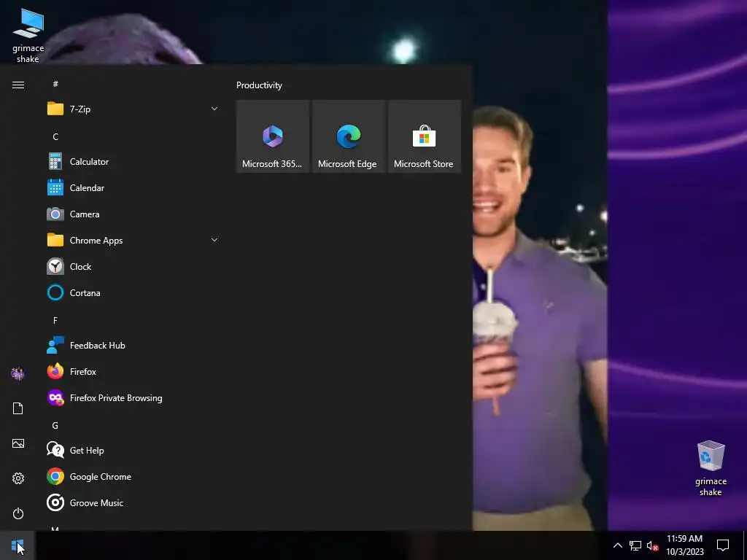Click the Productivity group title
Image resolution: width=747 pixels, height=560 pixels.
pyautogui.click(x=259, y=85)
